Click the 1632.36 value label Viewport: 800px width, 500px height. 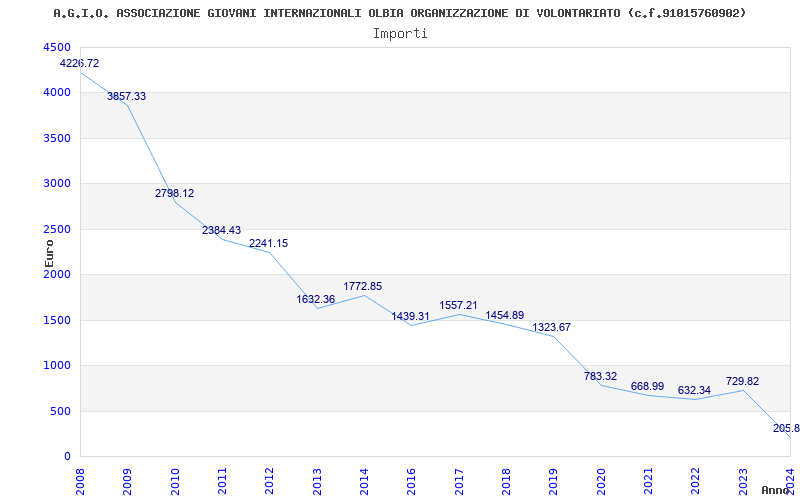tap(316, 299)
